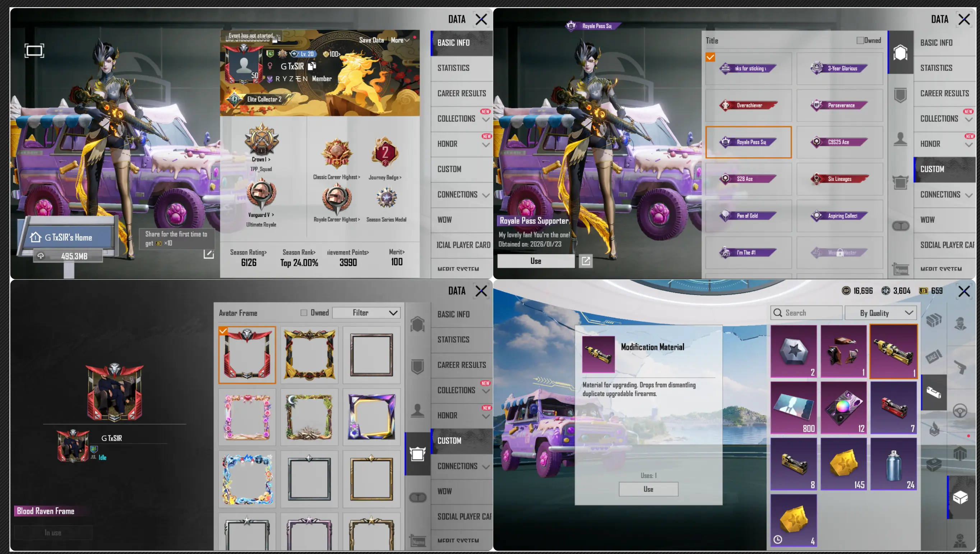Click the inventory Search field

tap(806, 313)
